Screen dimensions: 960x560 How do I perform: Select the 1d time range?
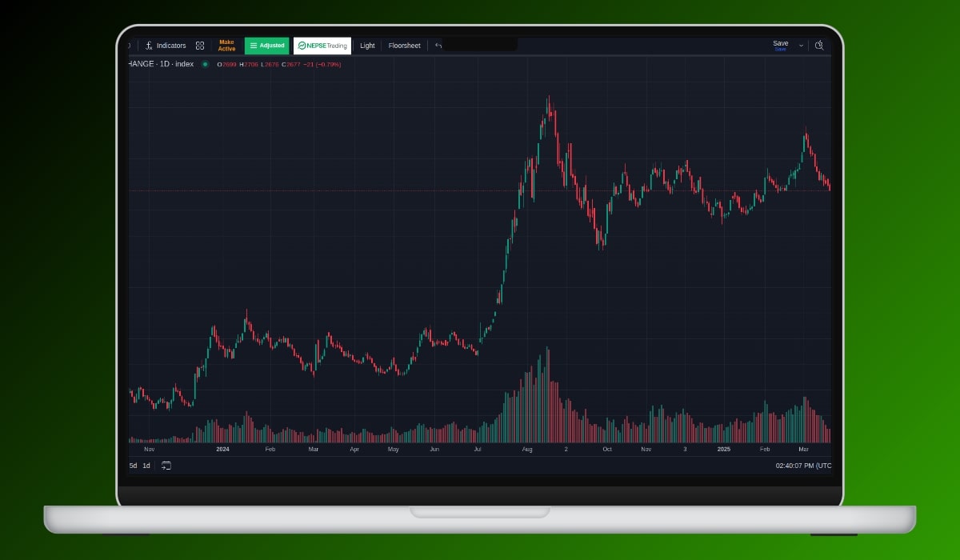coord(146,466)
